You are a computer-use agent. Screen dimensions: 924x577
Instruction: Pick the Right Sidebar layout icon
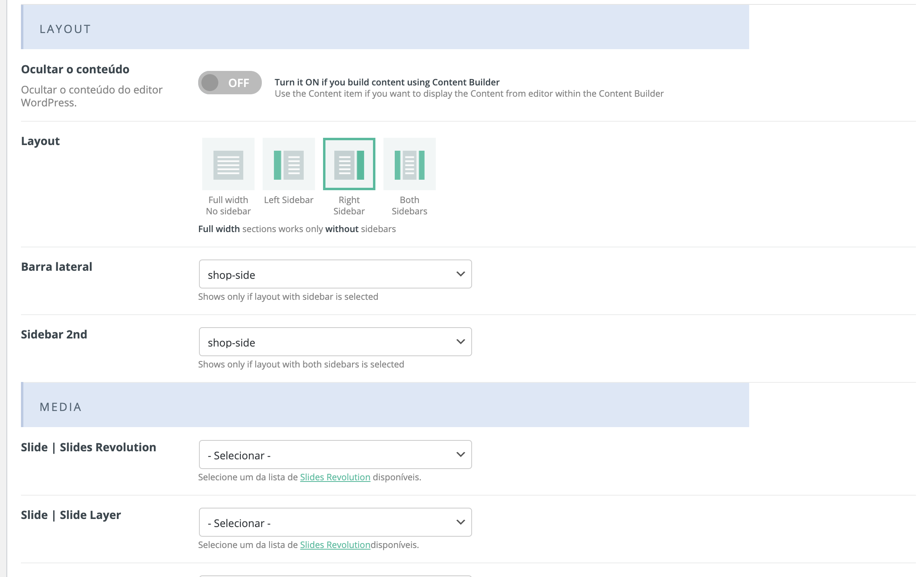tap(349, 164)
